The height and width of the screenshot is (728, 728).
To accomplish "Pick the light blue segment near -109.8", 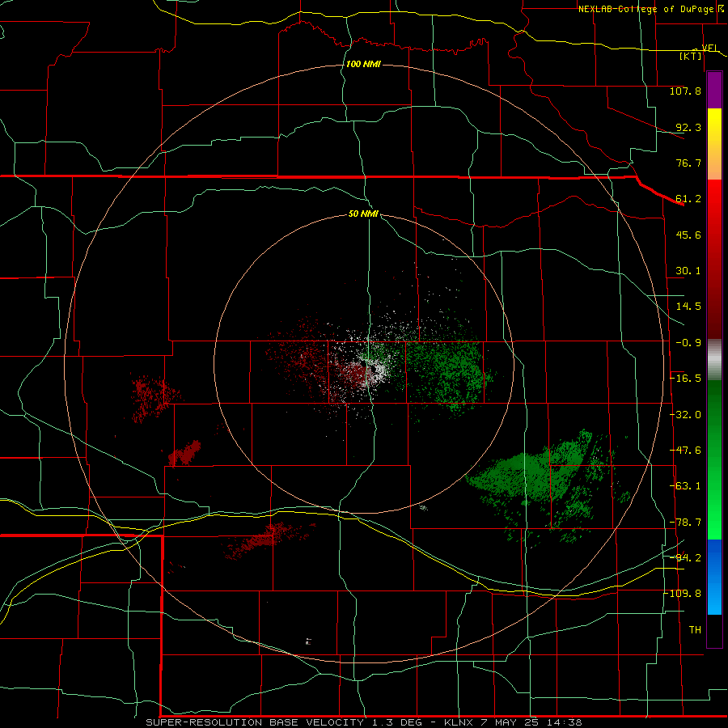I will pos(714,599).
